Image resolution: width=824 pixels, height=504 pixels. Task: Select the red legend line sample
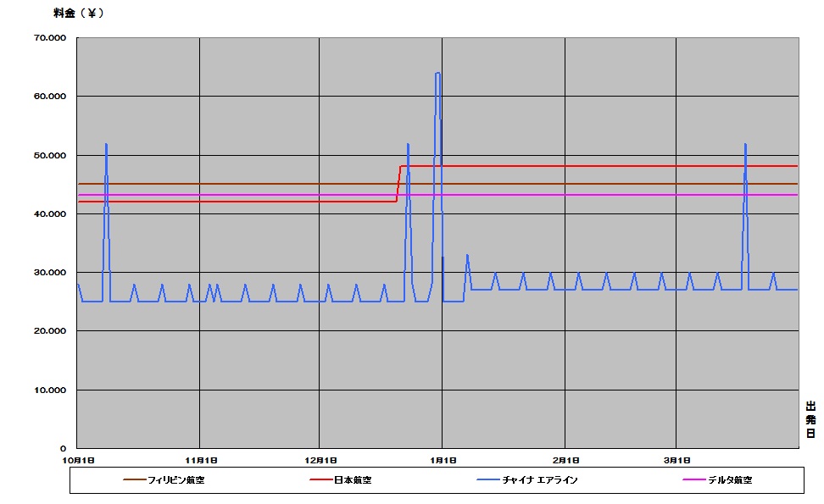320,480
